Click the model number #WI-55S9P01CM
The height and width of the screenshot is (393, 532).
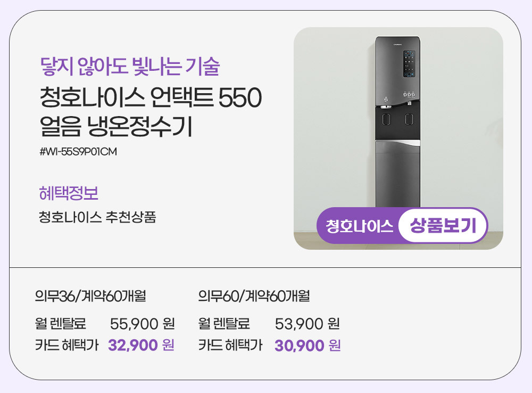78,152
